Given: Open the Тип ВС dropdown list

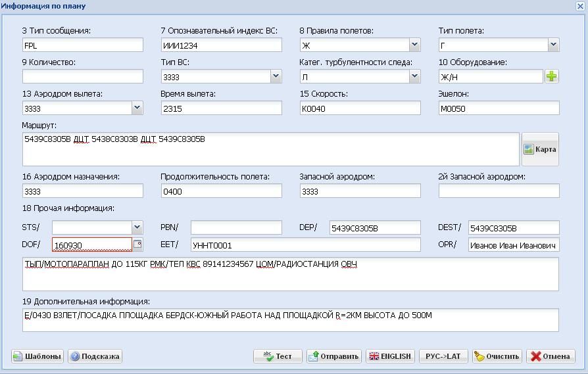Looking at the screenshot, I should click(x=276, y=77).
